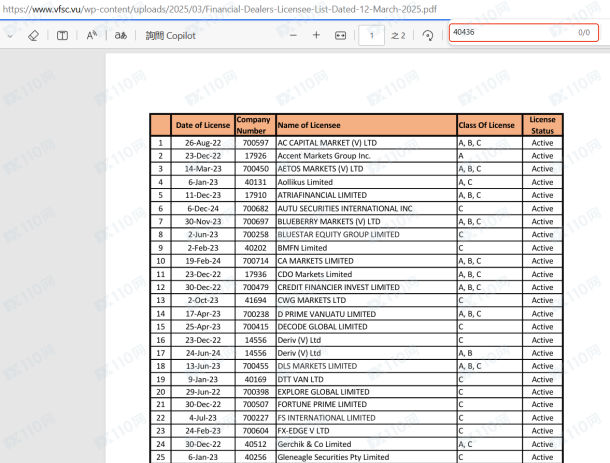The width and height of the screenshot is (610, 463).
Task: Click company number 17926
Action: 256,156
